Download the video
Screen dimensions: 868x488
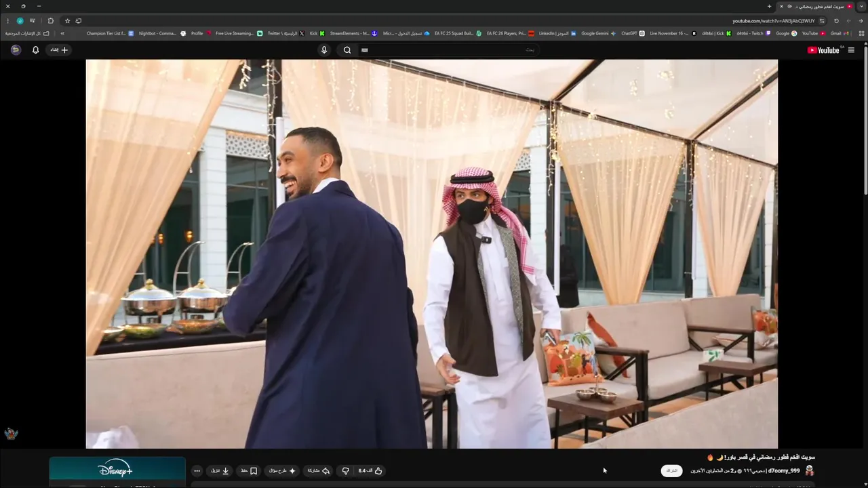click(220, 470)
